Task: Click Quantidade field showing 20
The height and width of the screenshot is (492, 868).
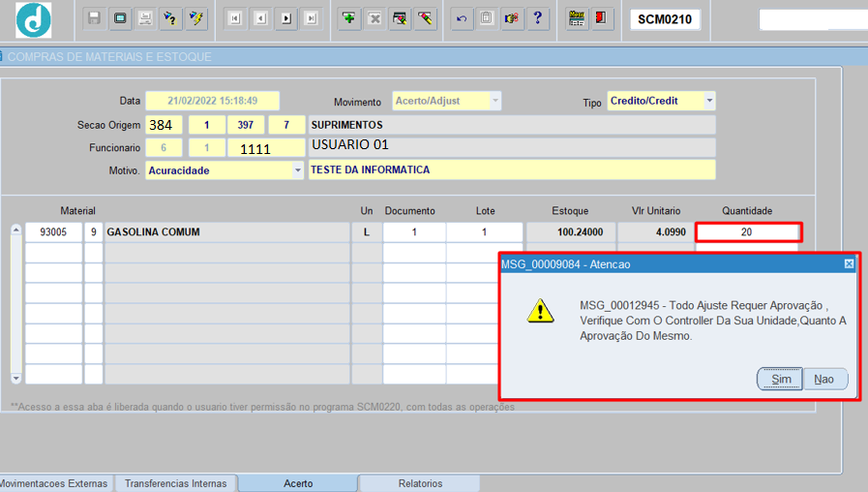Action: (747, 232)
